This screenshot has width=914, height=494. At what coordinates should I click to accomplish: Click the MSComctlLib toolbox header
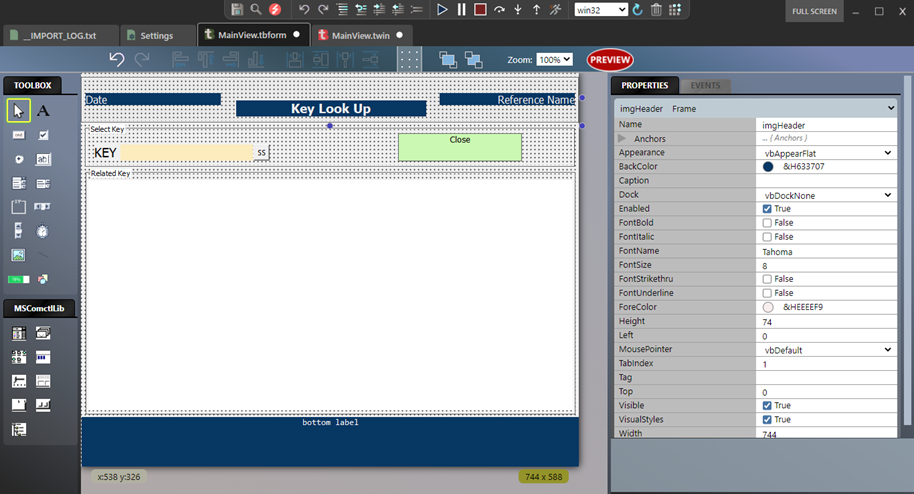[39, 308]
